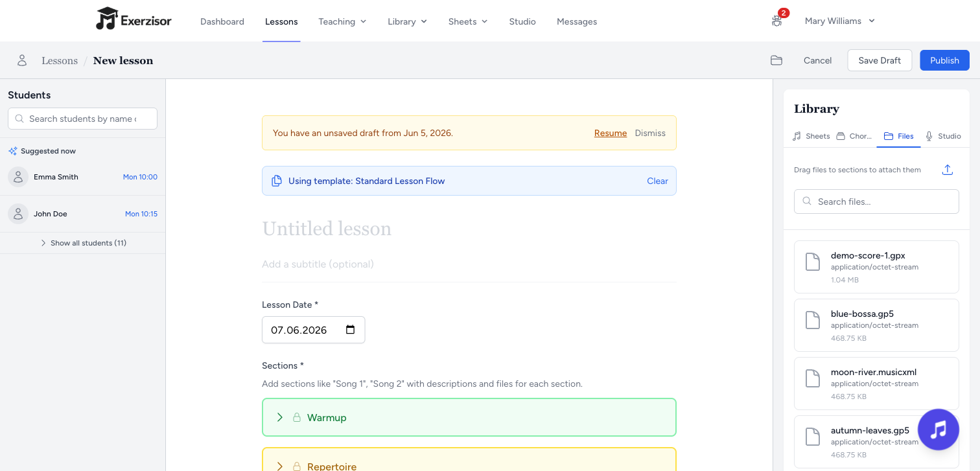980x471 pixels.
Task: Select the Lessons nav item
Action: pyautogui.click(x=281, y=21)
